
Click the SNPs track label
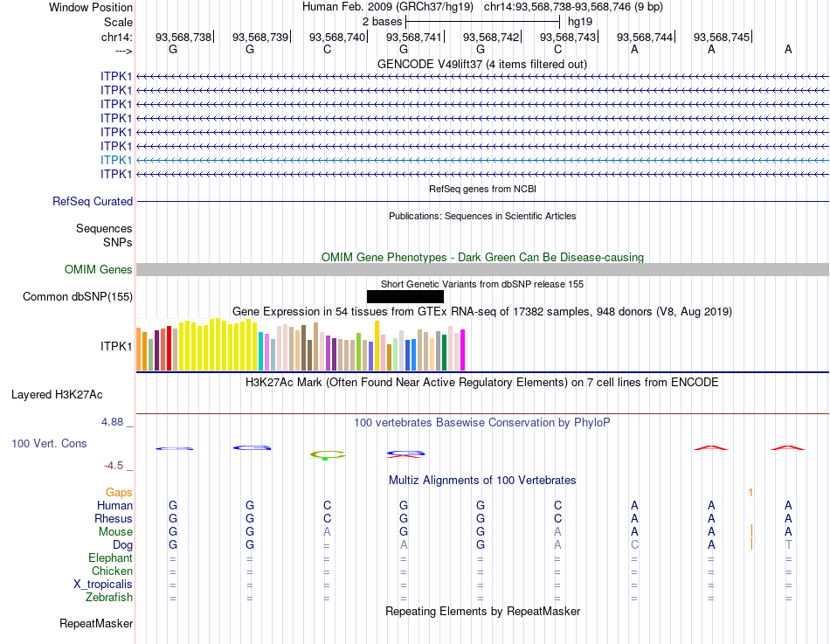pyautogui.click(x=118, y=242)
